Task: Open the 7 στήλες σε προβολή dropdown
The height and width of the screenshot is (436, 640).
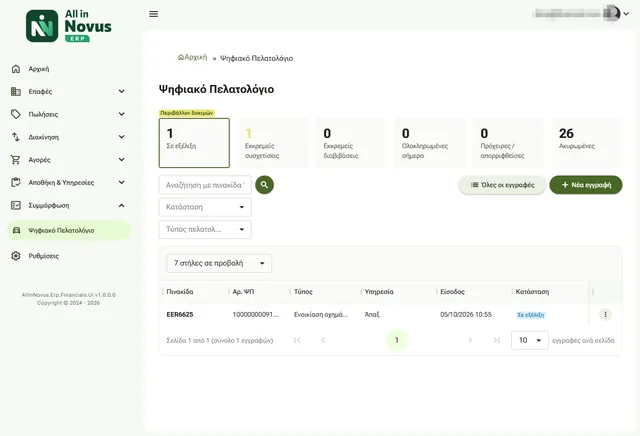Action: [219, 263]
